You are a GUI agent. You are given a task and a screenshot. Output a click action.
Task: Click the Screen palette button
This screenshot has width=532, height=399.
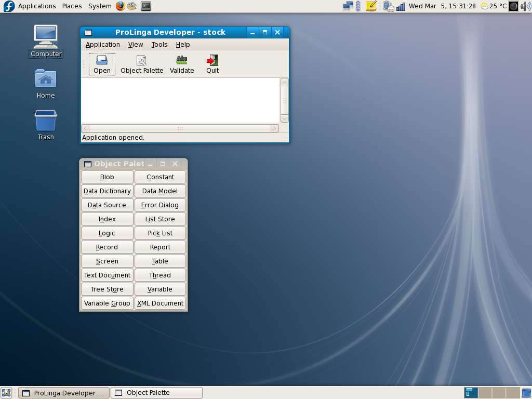[x=107, y=261]
